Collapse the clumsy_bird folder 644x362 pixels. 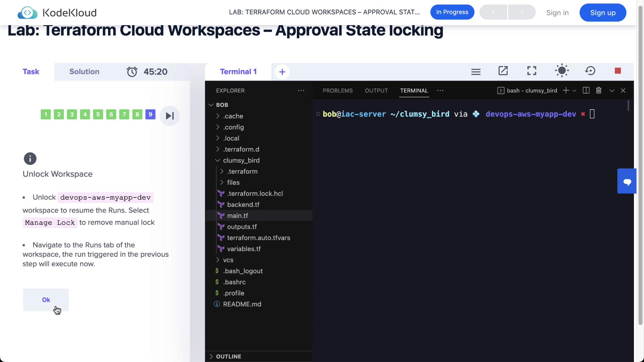click(241, 160)
